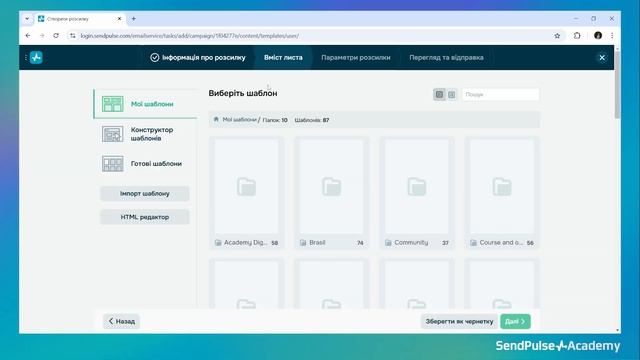Viewport: 640px width, 360px height.
Task: Reload the browser page
Action: tap(56, 36)
